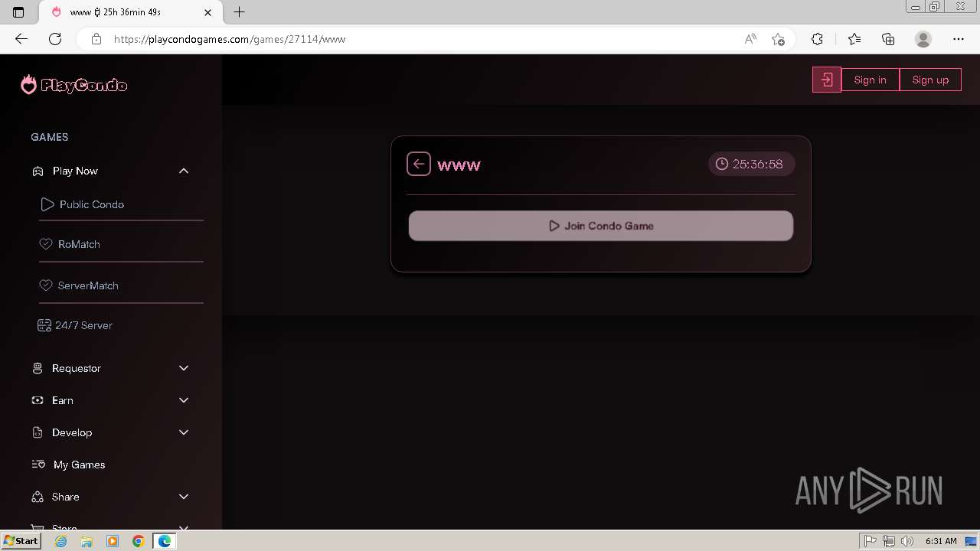Click the browser address bar URL

click(230, 39)
